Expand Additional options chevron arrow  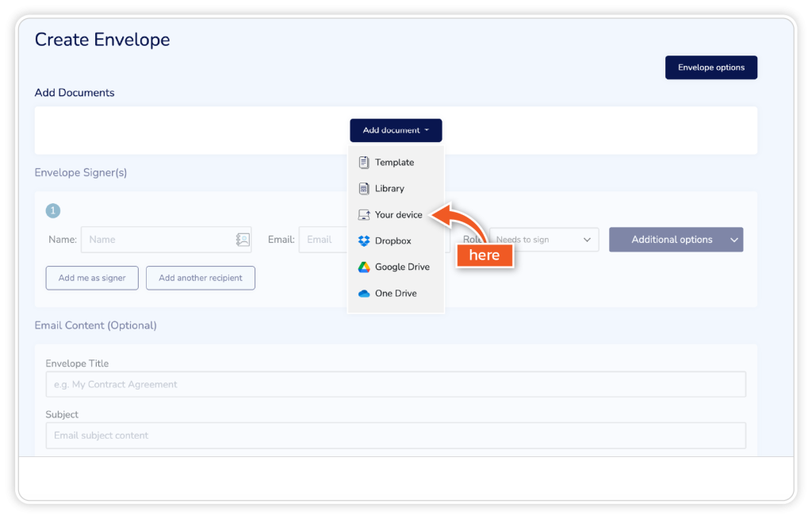[733, 240]
